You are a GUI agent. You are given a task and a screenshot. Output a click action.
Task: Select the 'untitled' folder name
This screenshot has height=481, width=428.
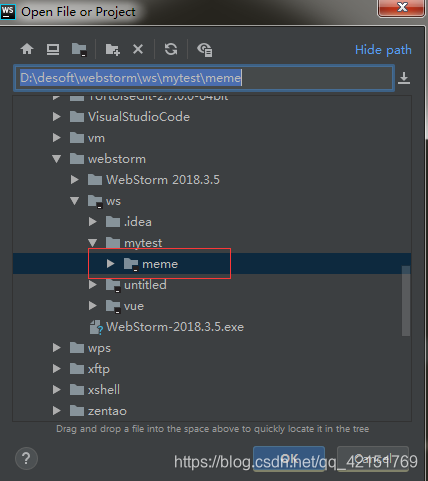tap(145, 285)
